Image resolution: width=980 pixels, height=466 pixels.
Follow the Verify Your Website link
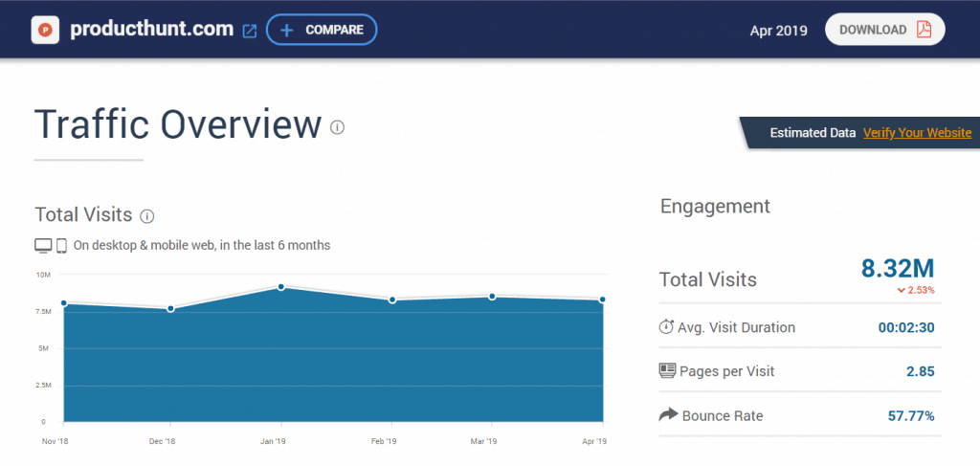918,132
